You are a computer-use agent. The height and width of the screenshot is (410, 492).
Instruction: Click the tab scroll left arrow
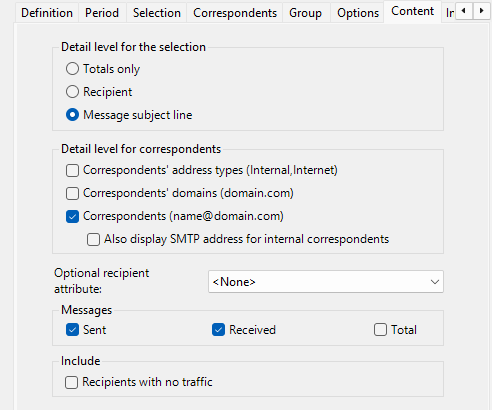point(464,11)
